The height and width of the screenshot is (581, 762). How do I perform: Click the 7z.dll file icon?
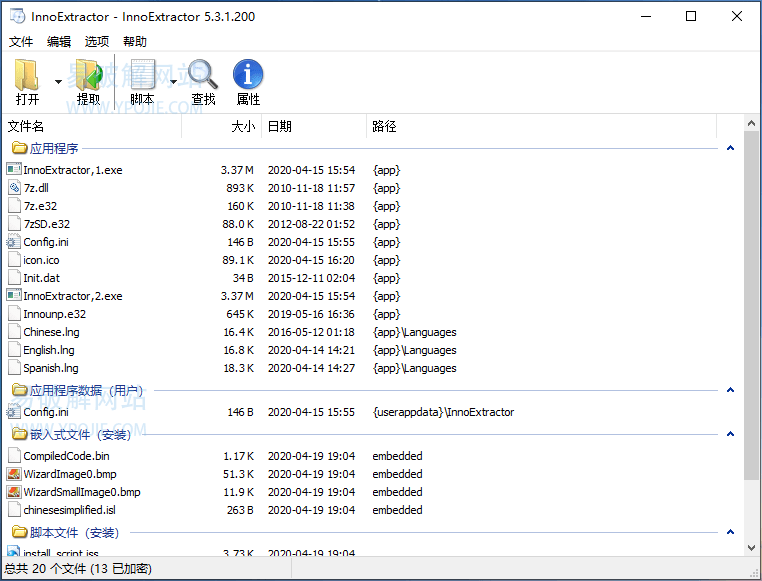[15, 188]
